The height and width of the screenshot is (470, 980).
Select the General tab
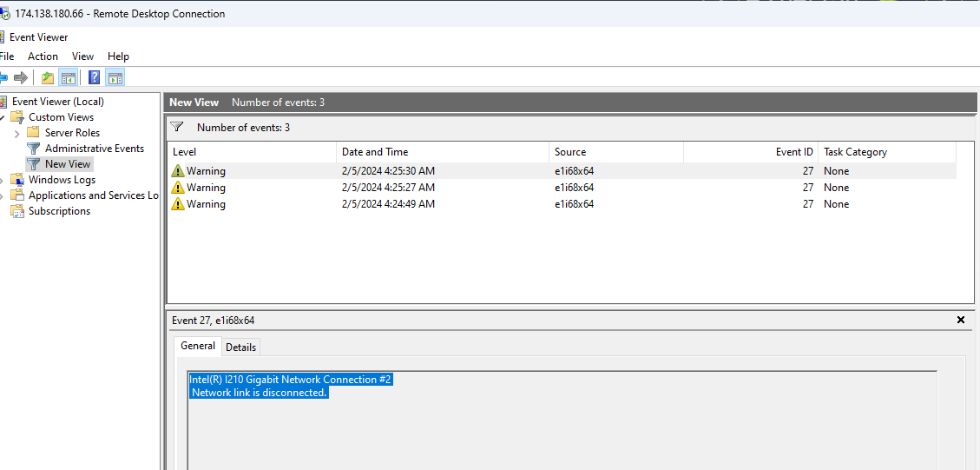point(197,346)
